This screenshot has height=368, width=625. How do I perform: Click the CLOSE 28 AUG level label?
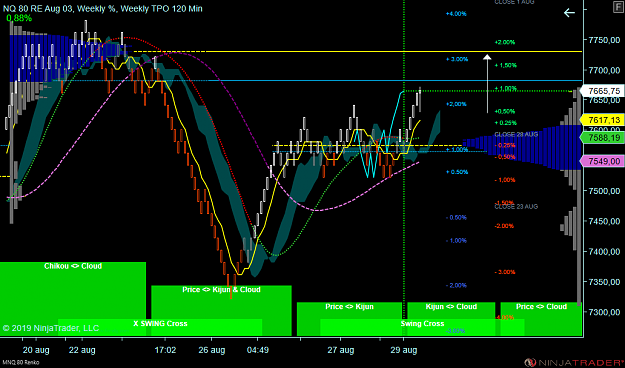click(x=516, y=134)
